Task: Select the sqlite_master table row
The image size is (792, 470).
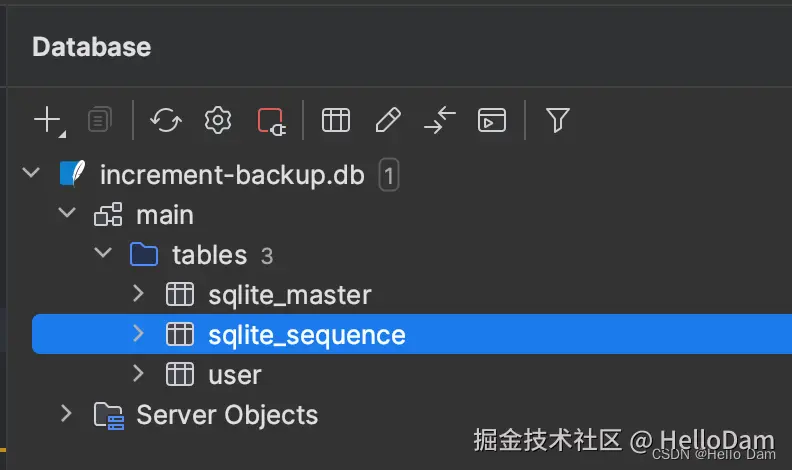Action: [x=289, y=295]
